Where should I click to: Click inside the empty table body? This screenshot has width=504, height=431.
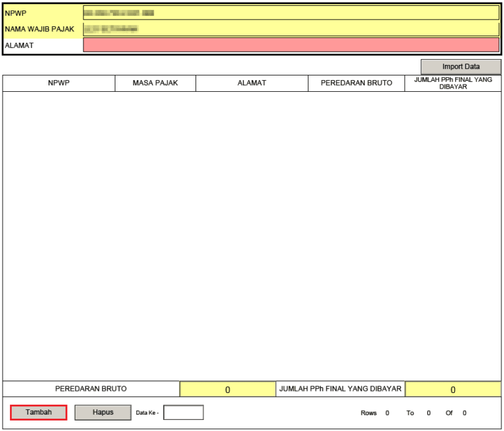(251, 236)
